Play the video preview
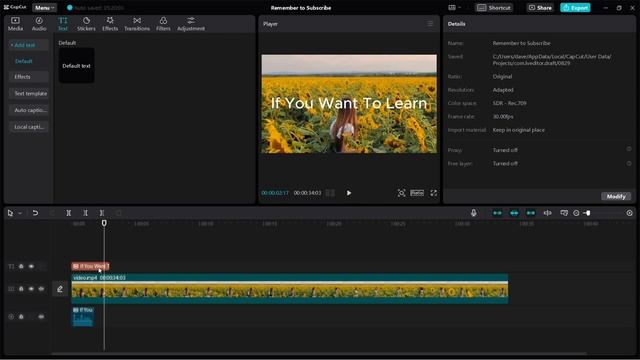640x360 pixels. click(x=349, y=193)
